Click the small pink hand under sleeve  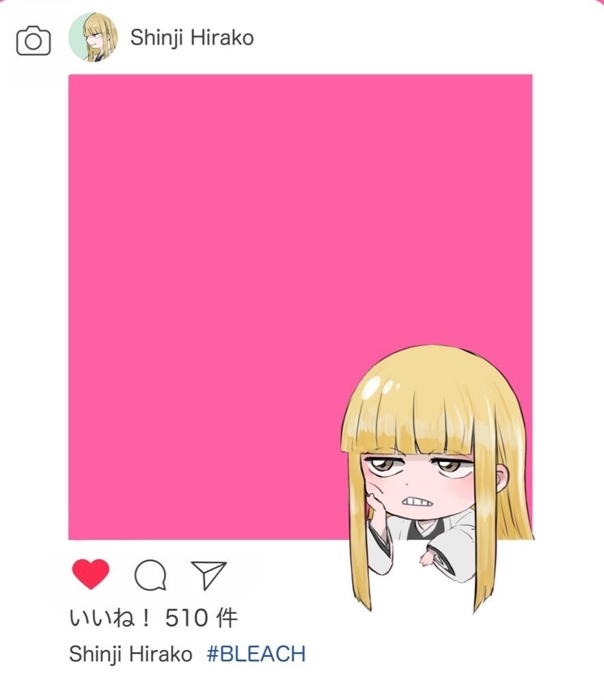(426, 558)
